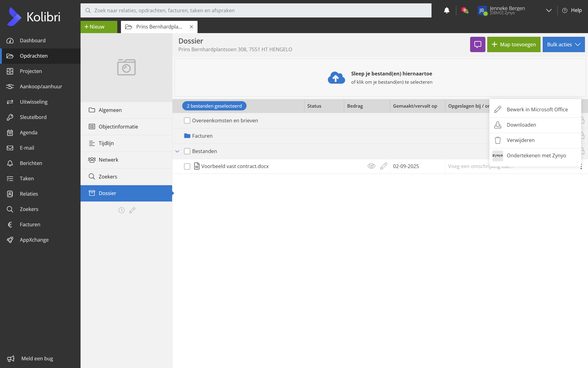Click the Map toevoegen button
The image size is (588, 368).
click(514, 44)
